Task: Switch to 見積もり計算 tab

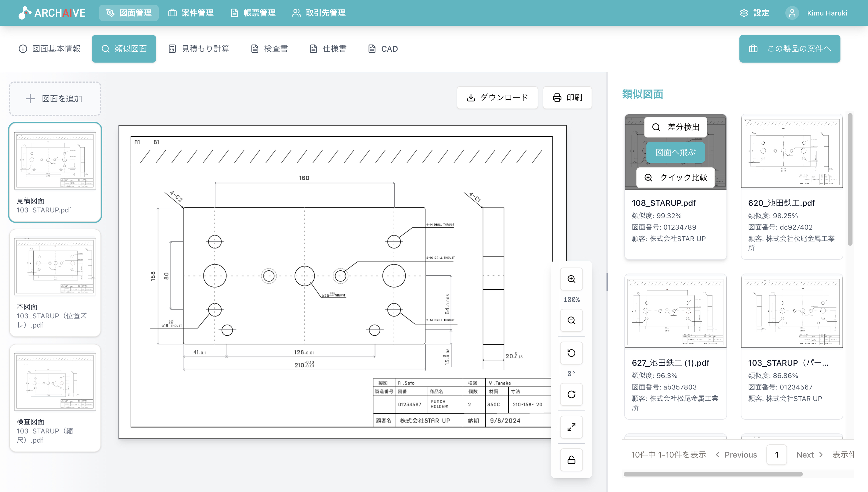Action: (199, 49)
